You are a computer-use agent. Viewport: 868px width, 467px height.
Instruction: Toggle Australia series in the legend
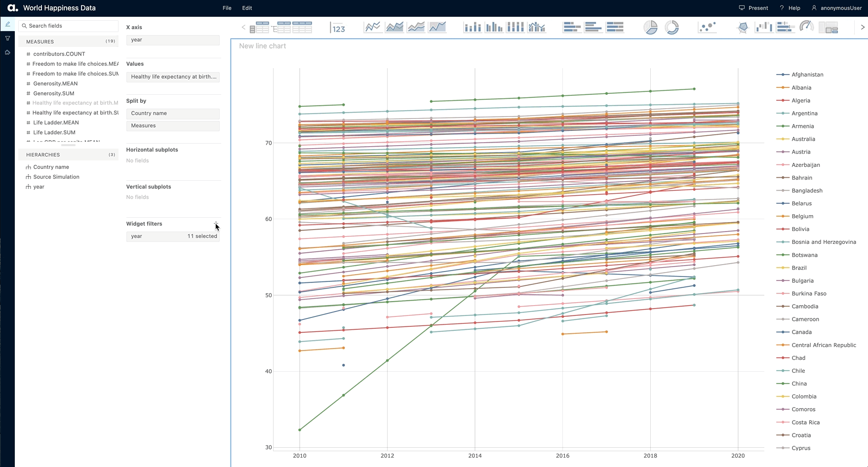click(x=796, y=139)
